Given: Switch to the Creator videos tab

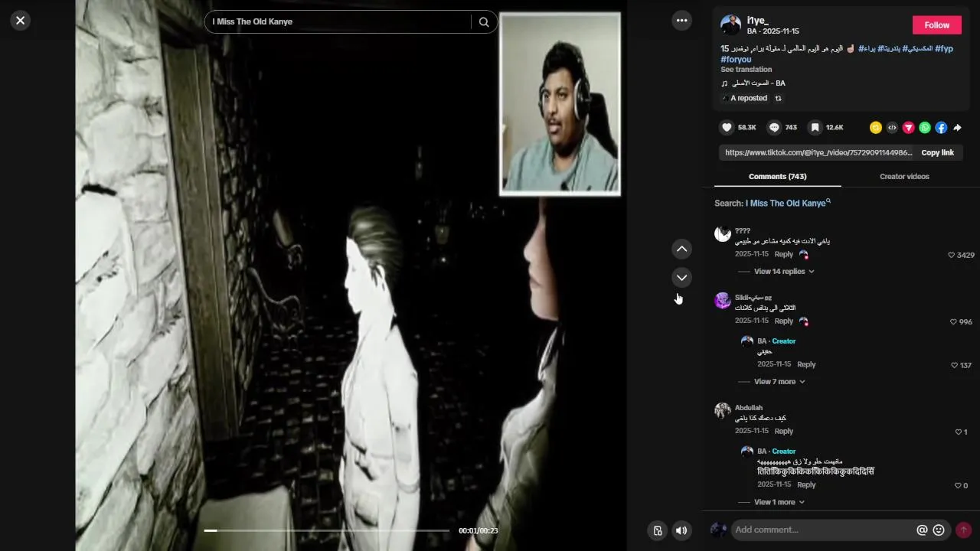Looking at the screenshot, I should point(904,177).
